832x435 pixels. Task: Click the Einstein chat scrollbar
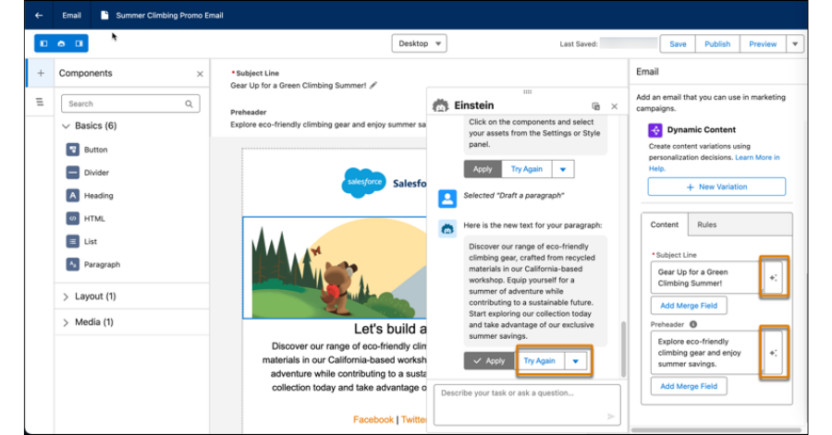click(x=623, y=349)
